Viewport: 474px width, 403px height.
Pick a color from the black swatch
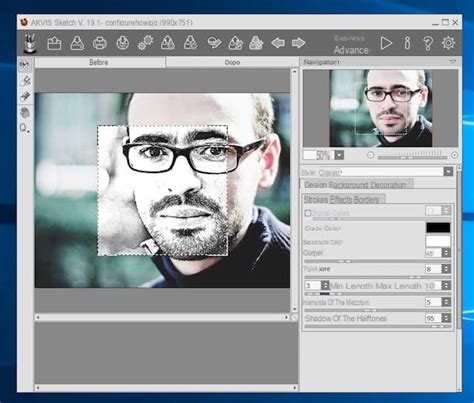(438, 228)
